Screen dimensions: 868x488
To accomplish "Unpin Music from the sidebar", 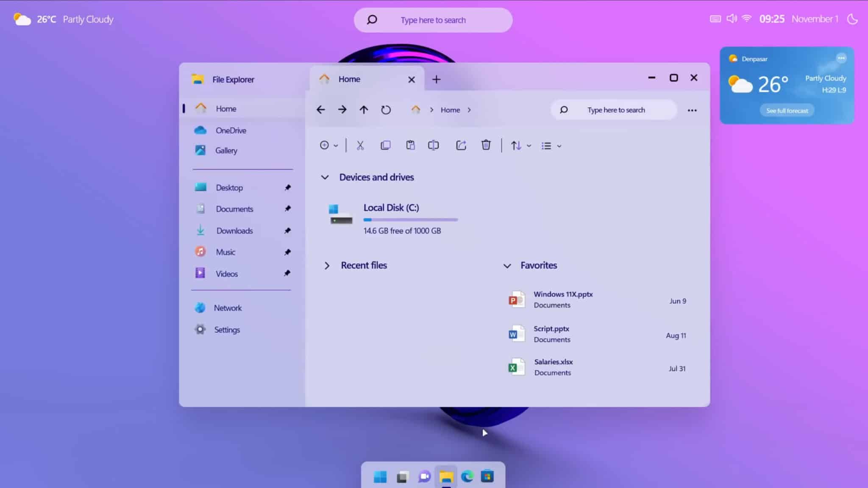I will tap(287, 252).
